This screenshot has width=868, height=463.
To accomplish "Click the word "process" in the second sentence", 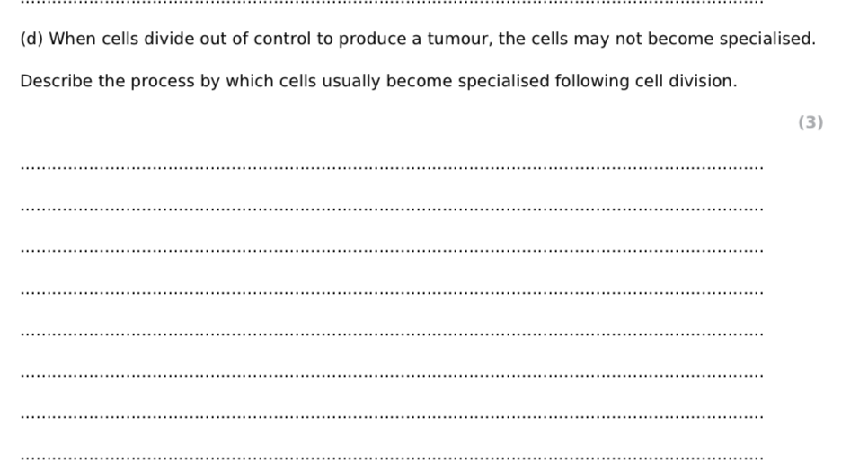I will (162, 82).
